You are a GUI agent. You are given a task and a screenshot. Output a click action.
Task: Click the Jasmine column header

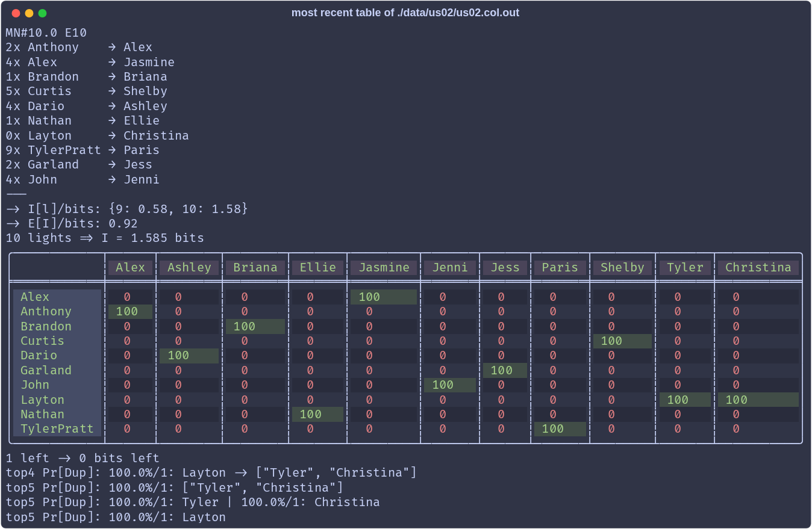point(384,268)
